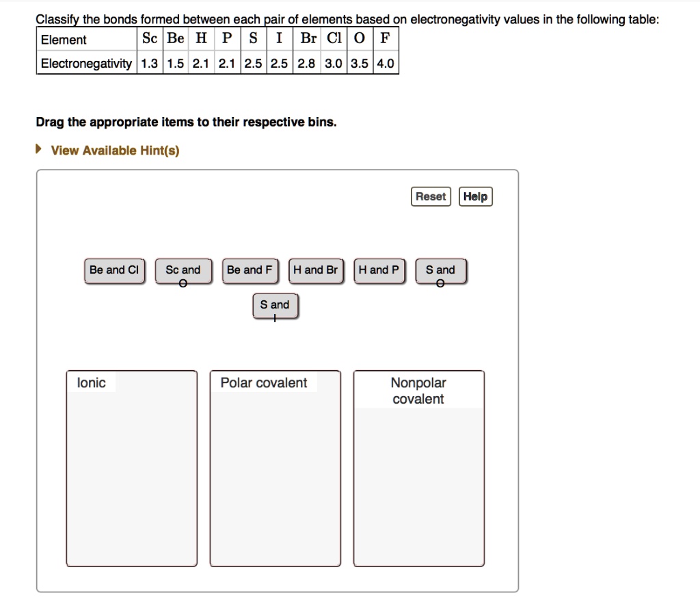Select the "H and Br" item
This screenshot has height=602, width=700.
click(x=316, y=270)
